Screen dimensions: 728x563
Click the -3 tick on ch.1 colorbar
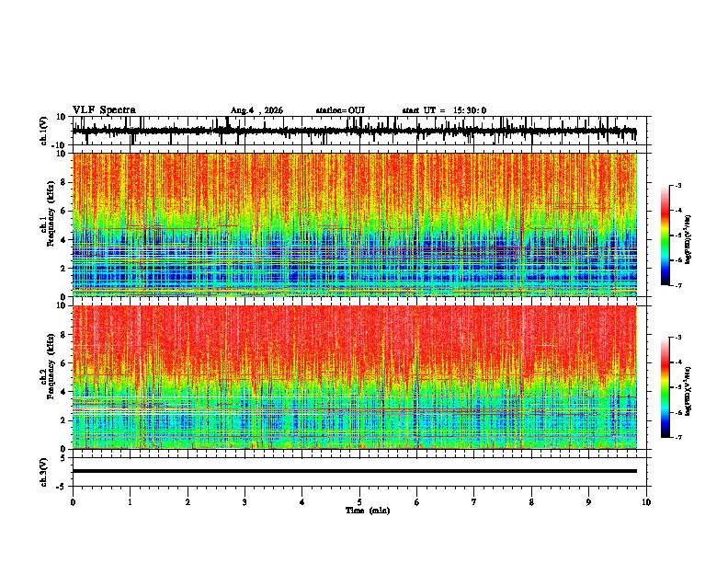(x=678, y=185)
